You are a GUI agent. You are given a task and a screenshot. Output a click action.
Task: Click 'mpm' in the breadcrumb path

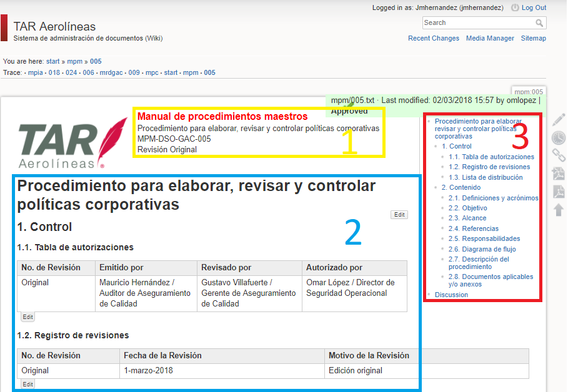[74, 62]
